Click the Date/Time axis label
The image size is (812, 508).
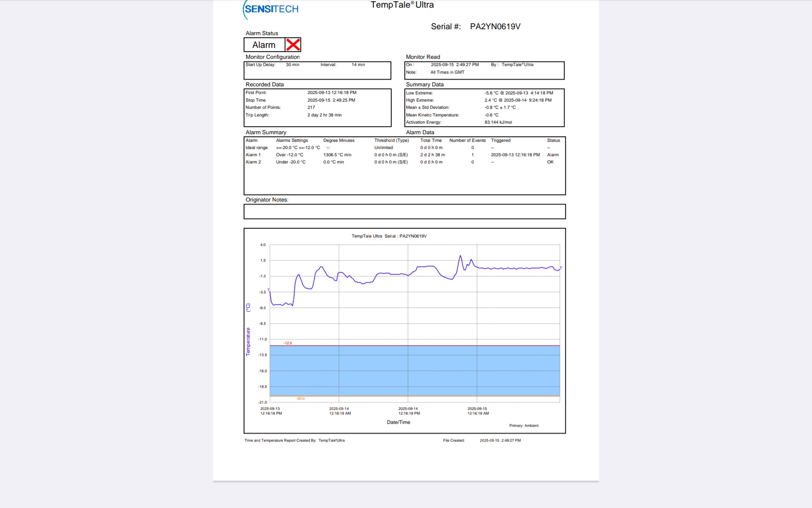(x=398, y=422)
